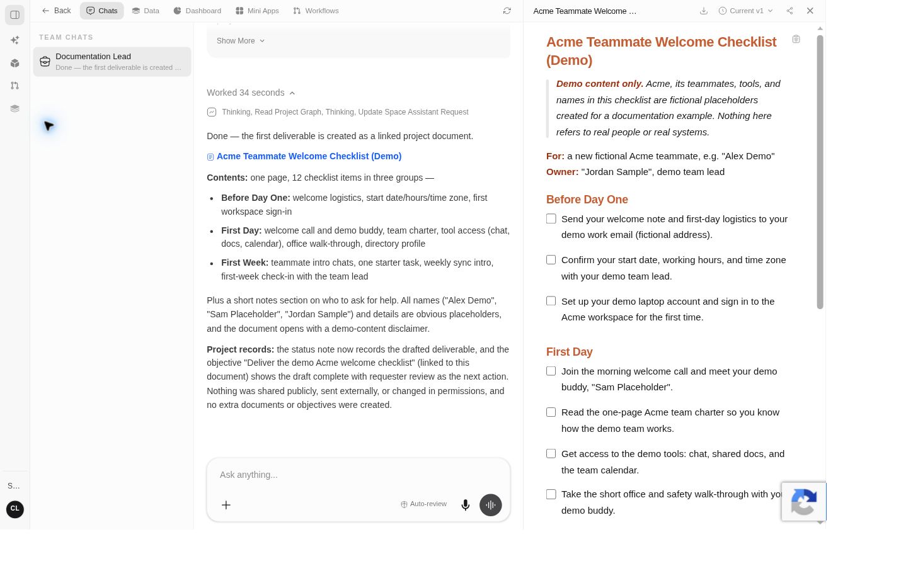Viewport: 918px width, 588px height.
Task: Copy document using the clipboard icon
Action: point(796,39)
